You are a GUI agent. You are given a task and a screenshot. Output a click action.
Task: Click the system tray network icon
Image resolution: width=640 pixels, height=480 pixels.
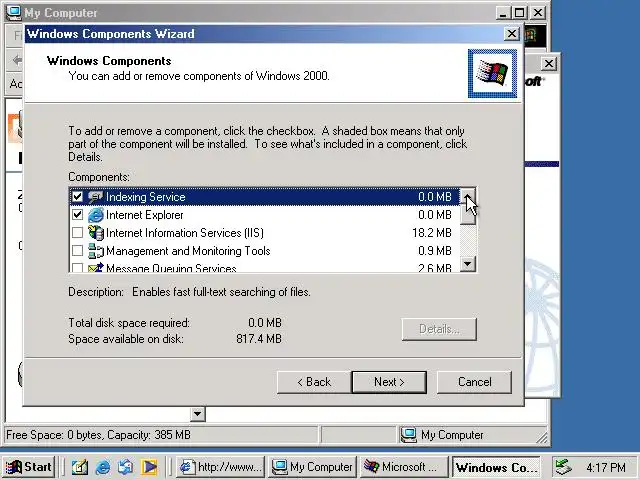pos(563,467)
